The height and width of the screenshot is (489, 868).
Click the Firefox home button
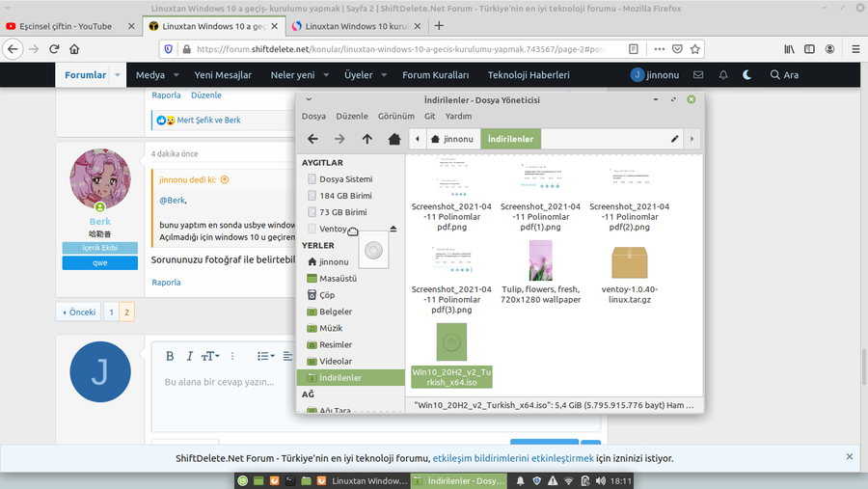74,49
